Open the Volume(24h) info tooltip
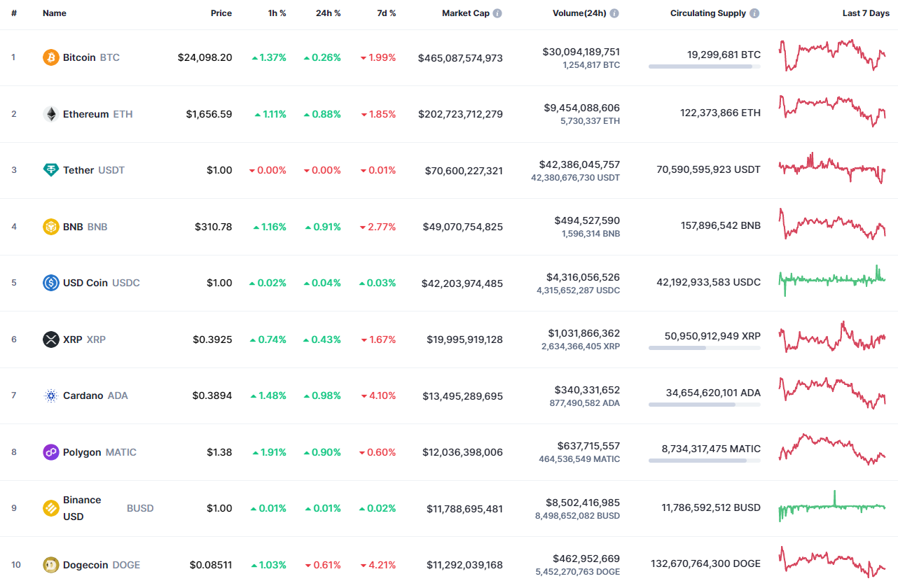The image size is (898, 588). pos(615,12)
